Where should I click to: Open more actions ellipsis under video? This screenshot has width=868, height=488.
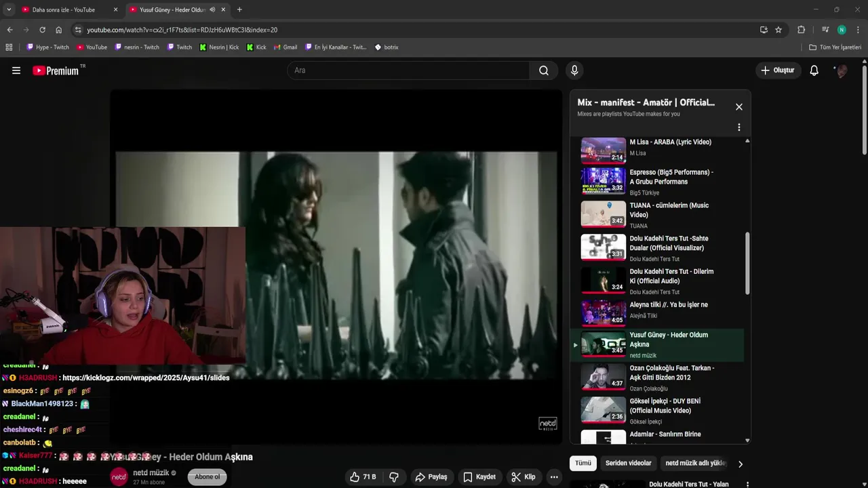click(554, 477)
